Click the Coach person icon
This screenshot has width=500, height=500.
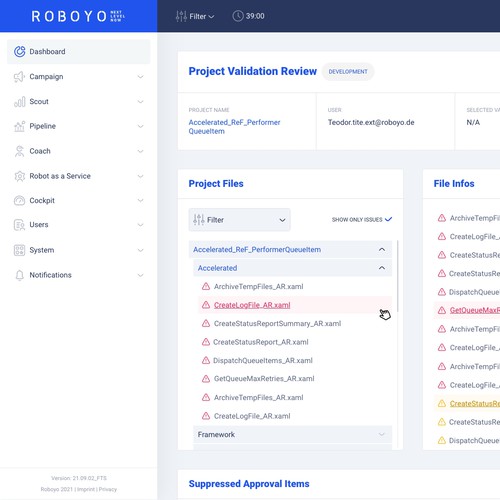(19, 151)
